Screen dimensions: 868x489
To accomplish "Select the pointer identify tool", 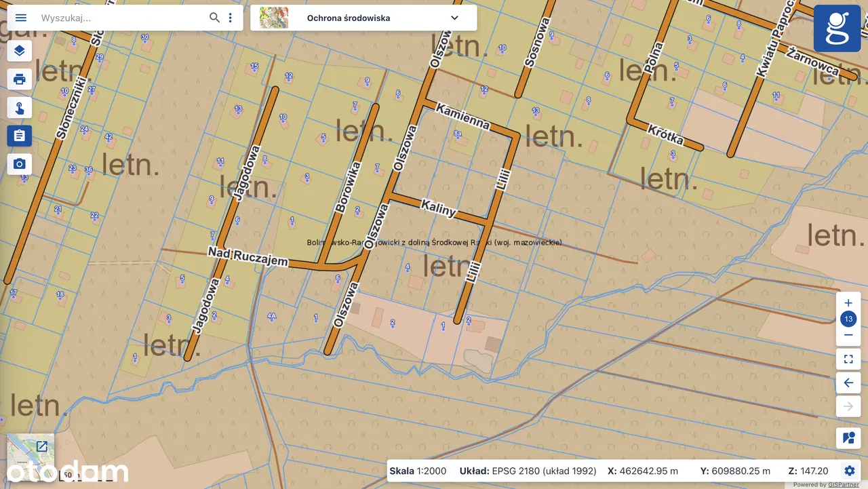I will pos(20,108).
